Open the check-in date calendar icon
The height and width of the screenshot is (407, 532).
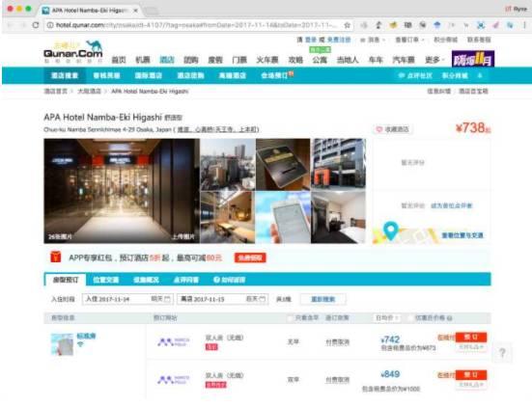coord(167,299)
